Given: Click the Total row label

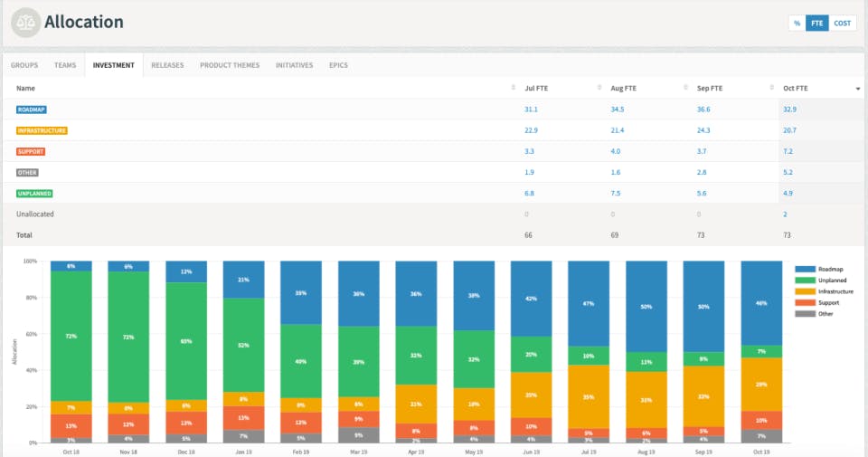Looking at the screenshot, I should 24,235.
